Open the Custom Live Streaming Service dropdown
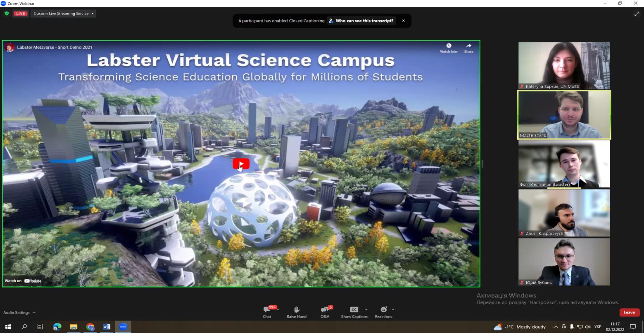Image resolution: width=644 pixels, height=333 pixels. [63, 14]
